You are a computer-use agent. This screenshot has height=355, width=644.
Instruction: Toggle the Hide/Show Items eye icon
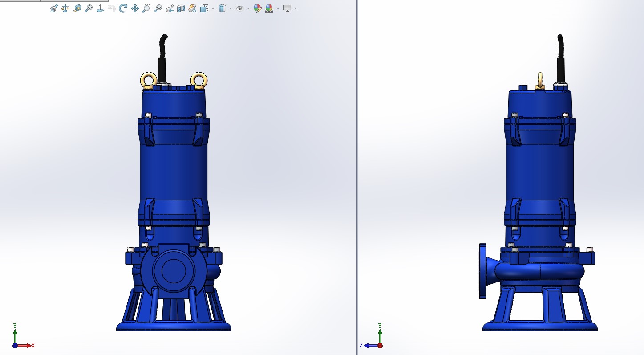click(x=240, y=8)
